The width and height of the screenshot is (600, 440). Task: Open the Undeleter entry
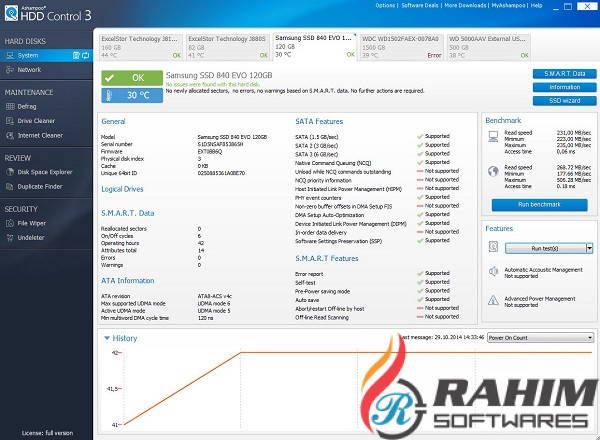pos(46,238)
